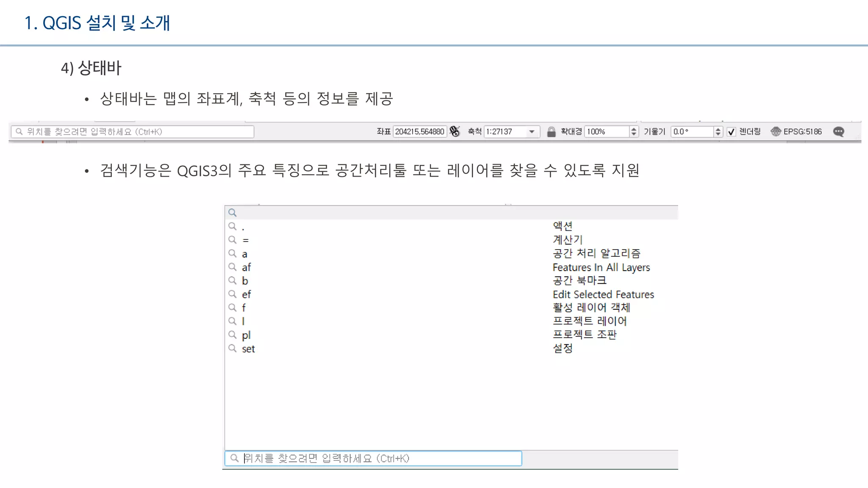Screen dimensions: 868x488
Task: Click the rotation spinner arrows
Action: 718,132
